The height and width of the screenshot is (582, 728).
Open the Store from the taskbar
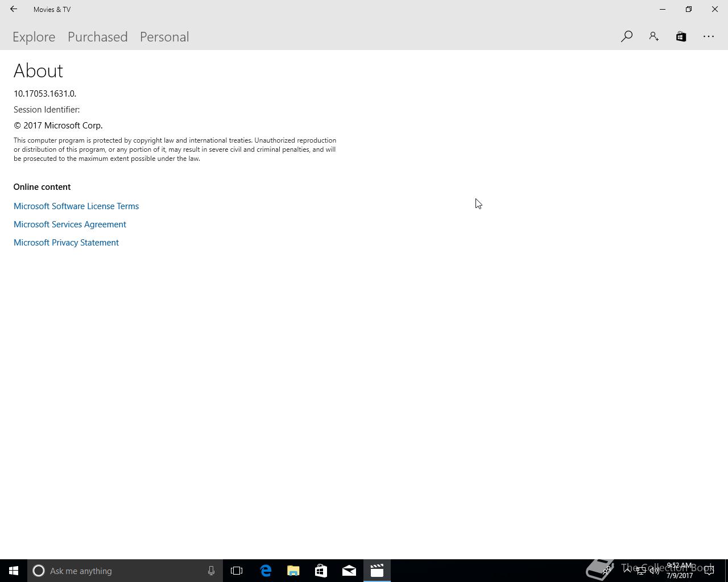(x=321, y=571)
